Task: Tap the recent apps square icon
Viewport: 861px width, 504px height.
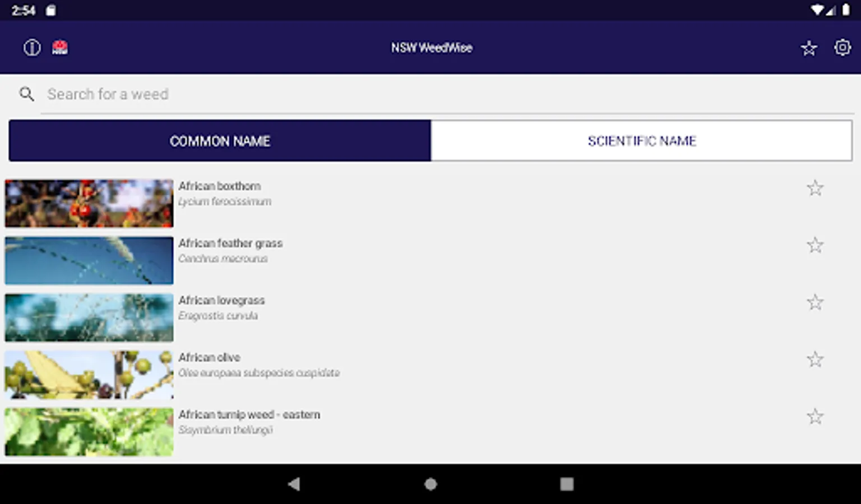Action: tap(567, 483)
